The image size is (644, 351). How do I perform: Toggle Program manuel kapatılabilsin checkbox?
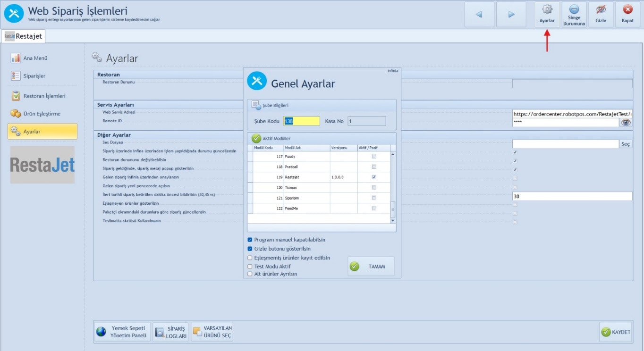click(250, 240)
